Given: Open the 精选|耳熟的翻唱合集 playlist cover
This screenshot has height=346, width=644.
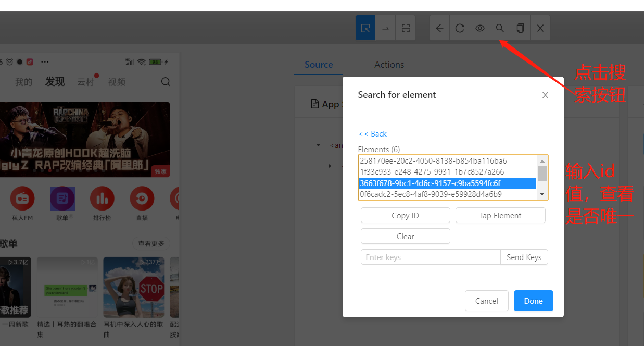Looking at the screenshot, I should [x=67, y=287].
